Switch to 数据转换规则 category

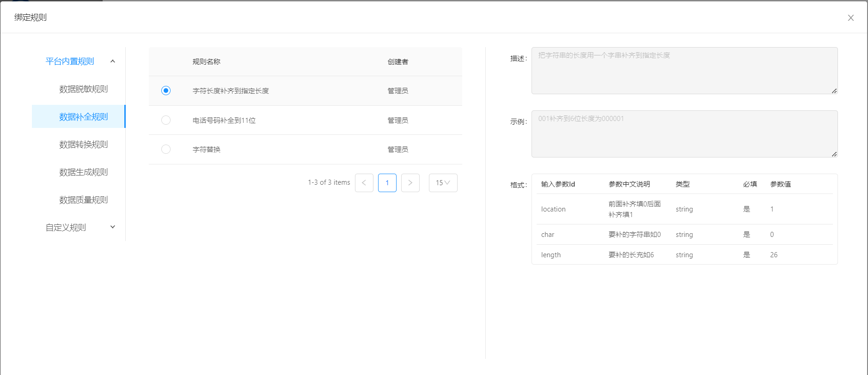click(x=83, y=145)
